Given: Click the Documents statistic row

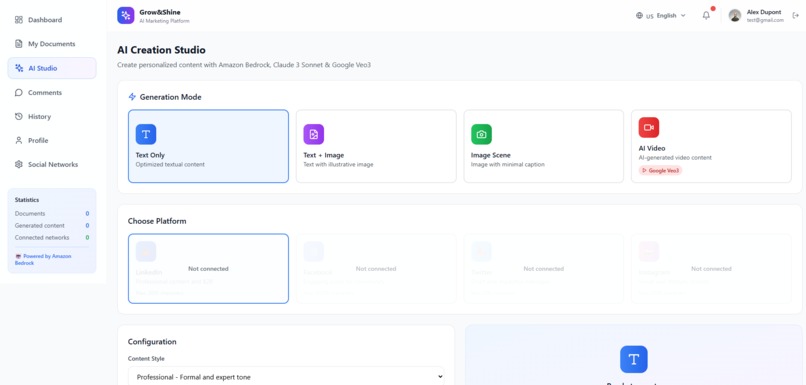Looking at the screenshot, I should pyautogui.click(x=52, y=213).
